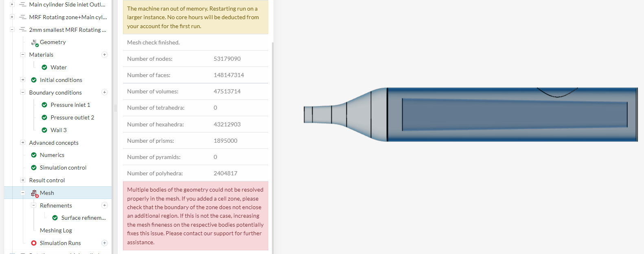The width and height of the screenshot is (644, 254).
Task: Create a new simulation run via plus icon
Action: [x=105, y=243]
